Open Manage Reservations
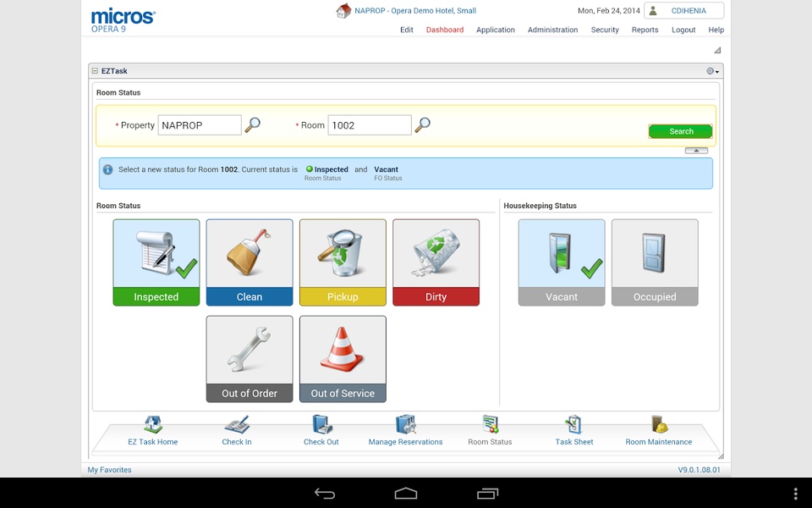This screenshot has height=508, width=812. [405, 430]
